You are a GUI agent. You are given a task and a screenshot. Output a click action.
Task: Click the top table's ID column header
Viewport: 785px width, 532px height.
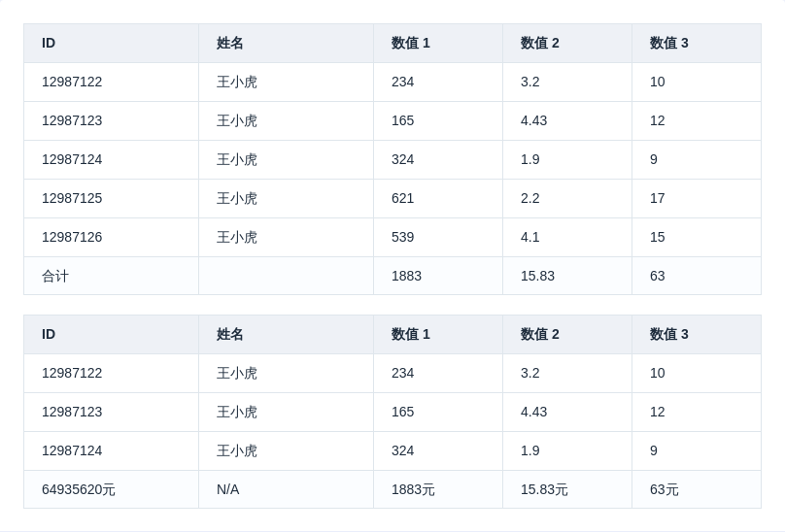click(49, 43)
